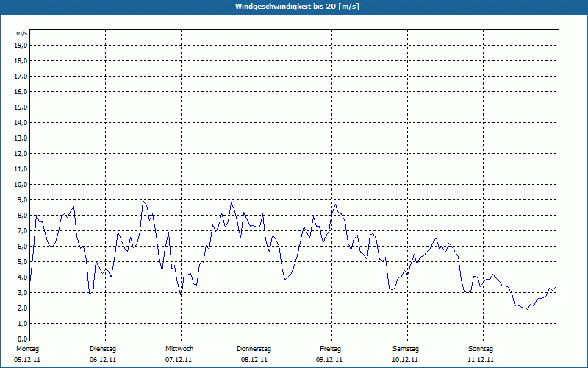Click the 9,0 y-axis label
This screenshot has height=368, width=588.
click(x=22, y=199)
